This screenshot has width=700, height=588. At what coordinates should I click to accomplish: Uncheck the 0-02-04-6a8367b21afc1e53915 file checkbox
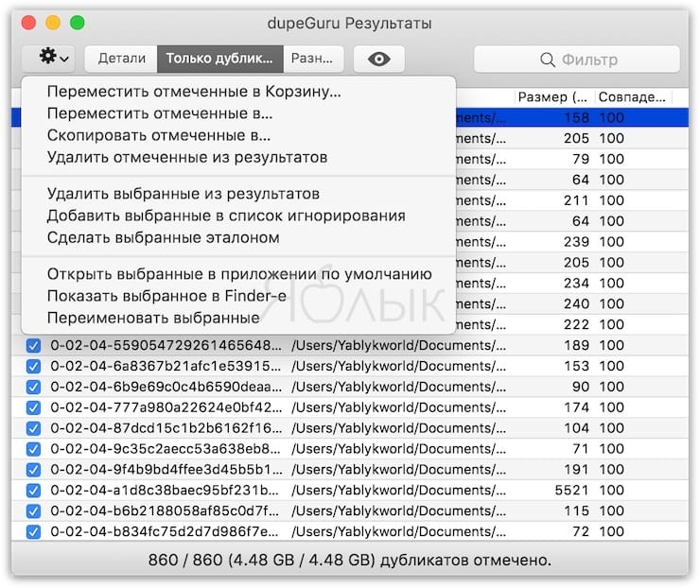pyautogui.click(x=33, y=366)
